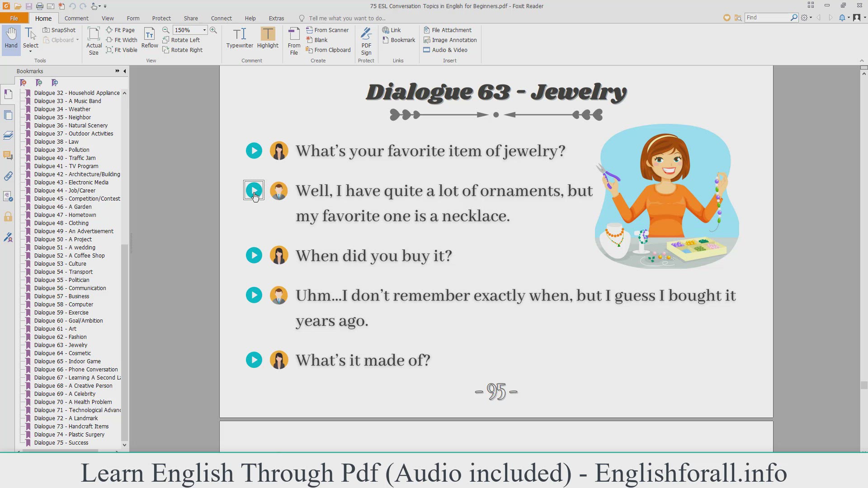
Task: Click the Fit Width button
Action: [122, 40]
